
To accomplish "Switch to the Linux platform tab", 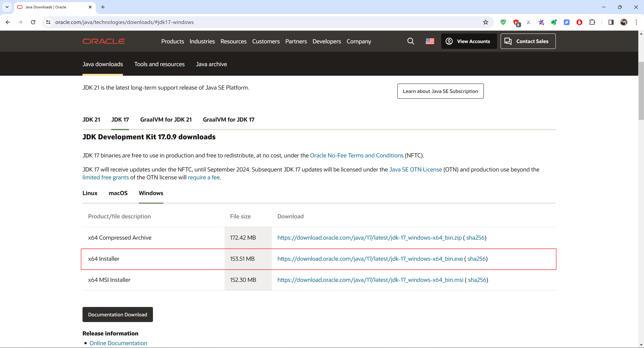I will coord(90,193).
